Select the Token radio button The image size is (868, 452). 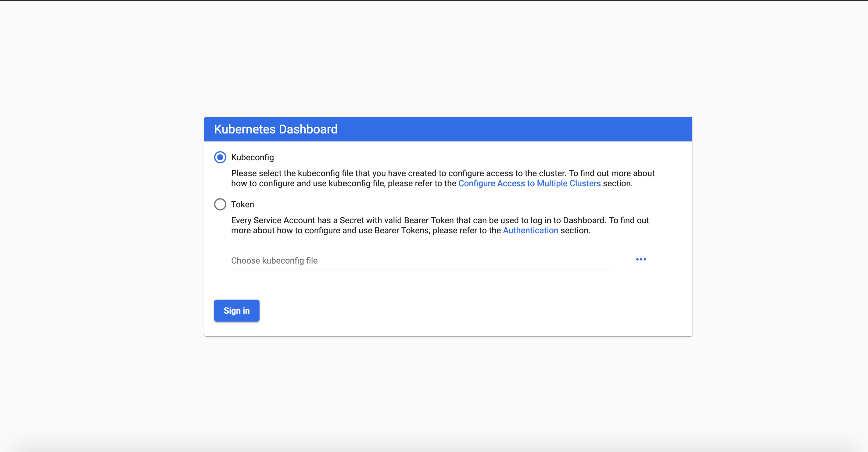[220, 204]
